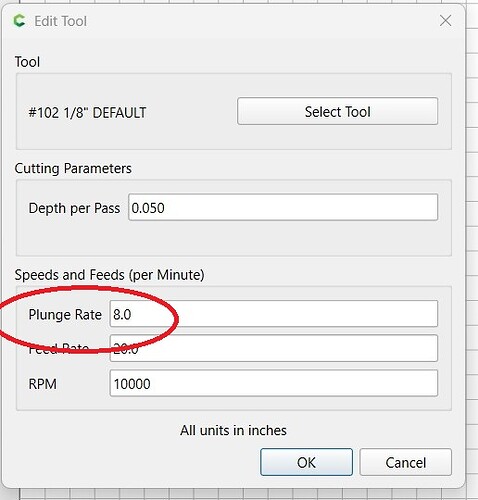
Task: Click the 'Depth per Pass' label
Action: click(x=74, y=208)
